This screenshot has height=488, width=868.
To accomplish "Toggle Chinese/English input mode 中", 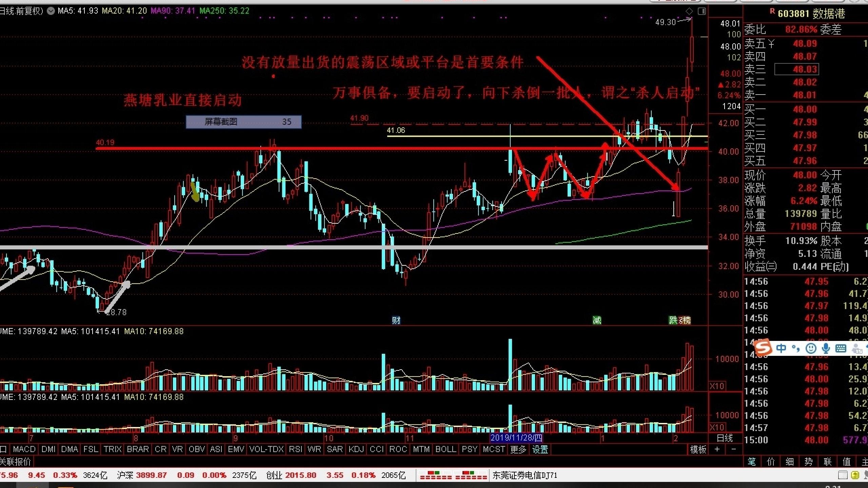I will pos(781,348).
